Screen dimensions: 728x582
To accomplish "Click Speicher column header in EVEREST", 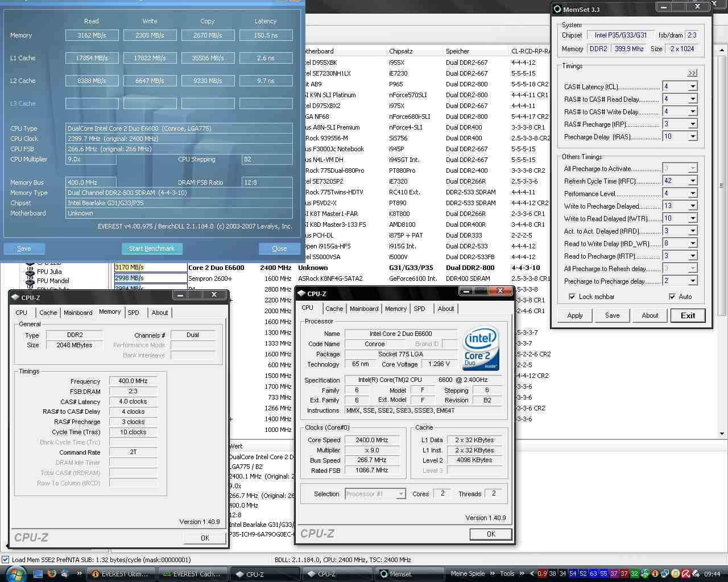I will pyautogui.click(x=475, y=51).
